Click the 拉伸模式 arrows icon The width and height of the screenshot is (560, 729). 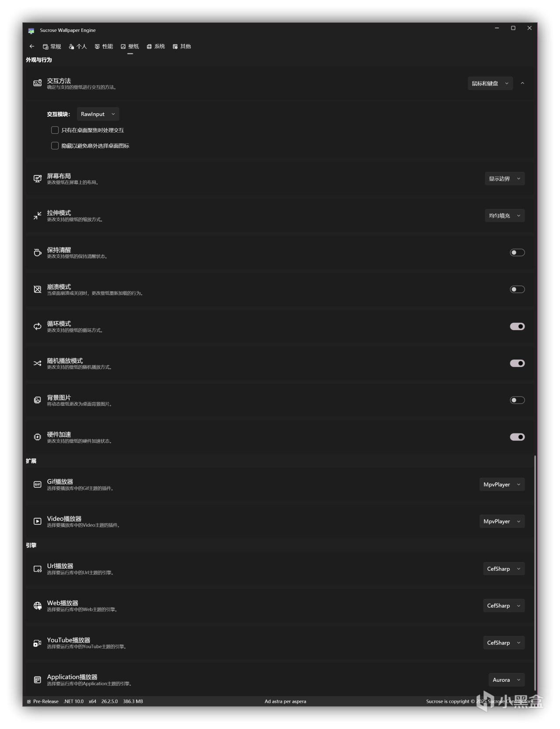38,216
